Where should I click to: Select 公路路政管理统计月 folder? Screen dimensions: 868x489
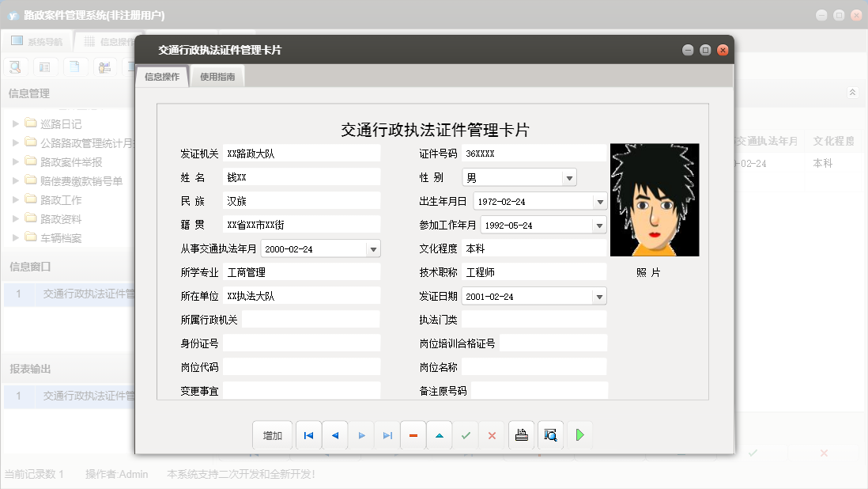pyautogui.click(x=79, y=143)
